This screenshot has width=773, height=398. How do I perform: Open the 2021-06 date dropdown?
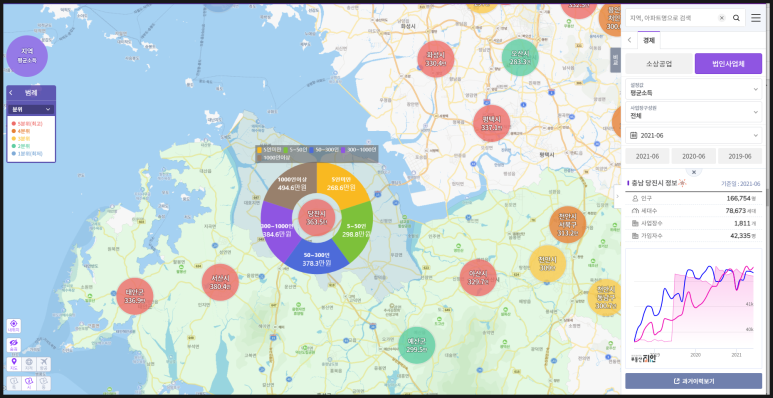693,135
